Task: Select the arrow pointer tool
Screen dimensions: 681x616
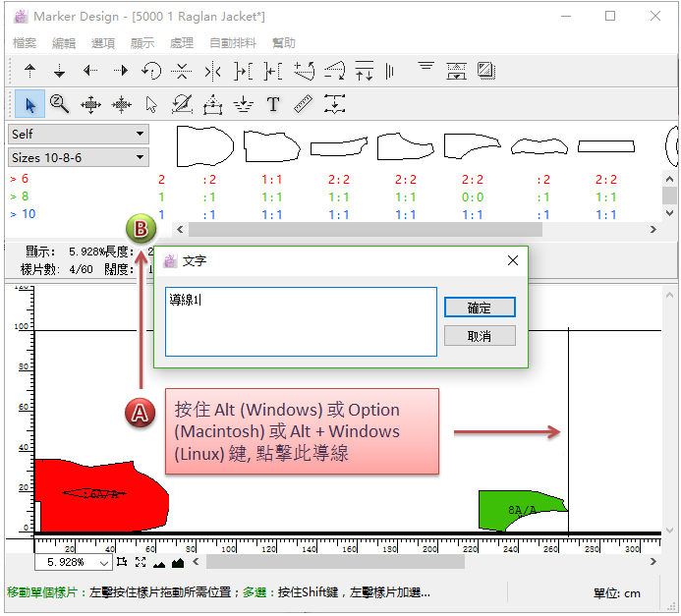Action: (x=29, y=103)
